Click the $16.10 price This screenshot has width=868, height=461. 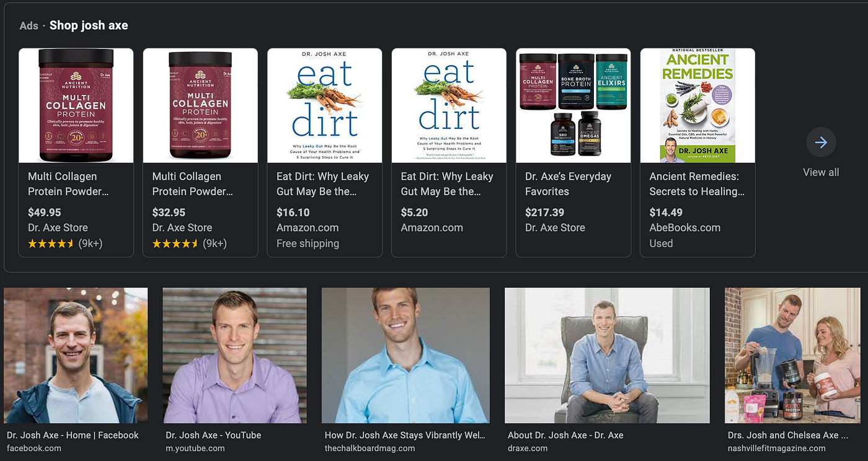tap(293, 213)
